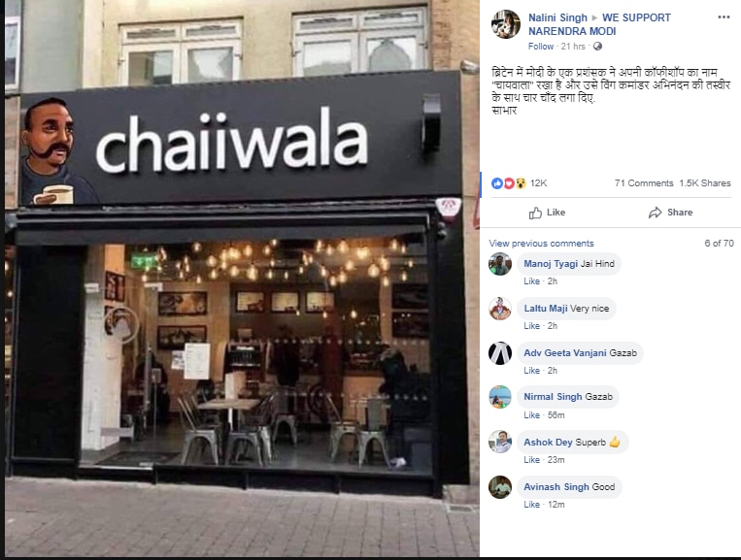Screen dimensions: 741x560
Task: View the 1.5K Shares list
Action: coord(705,183)
